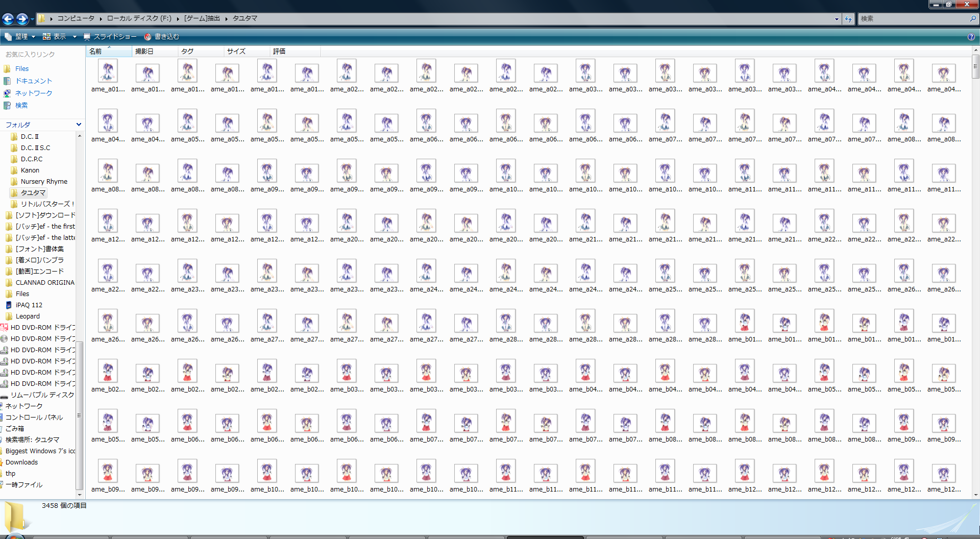Open the dropdown arrow next to 表示
980x539 pixels.
click(75, 37)
